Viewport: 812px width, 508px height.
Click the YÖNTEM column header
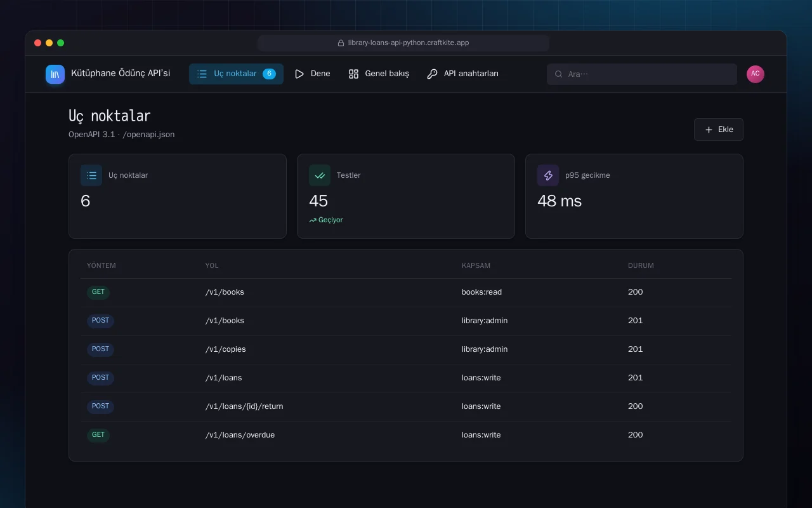[x=101, y=265]
